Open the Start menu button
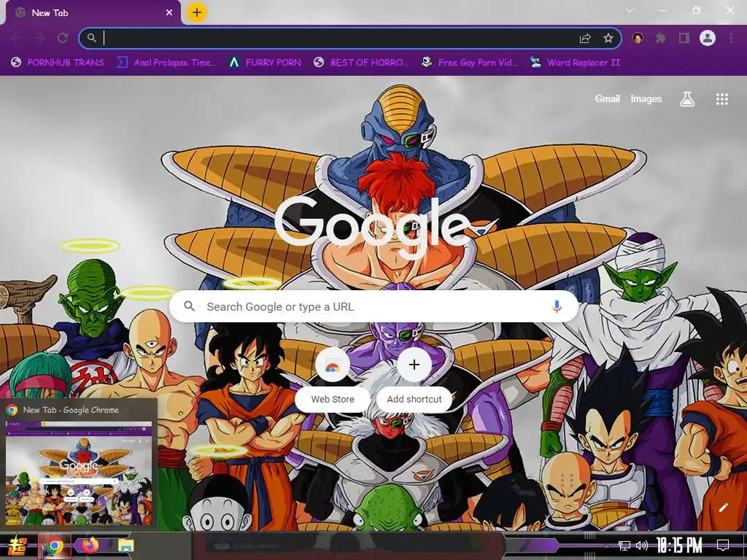747x560 pixels. click(18, 545)
